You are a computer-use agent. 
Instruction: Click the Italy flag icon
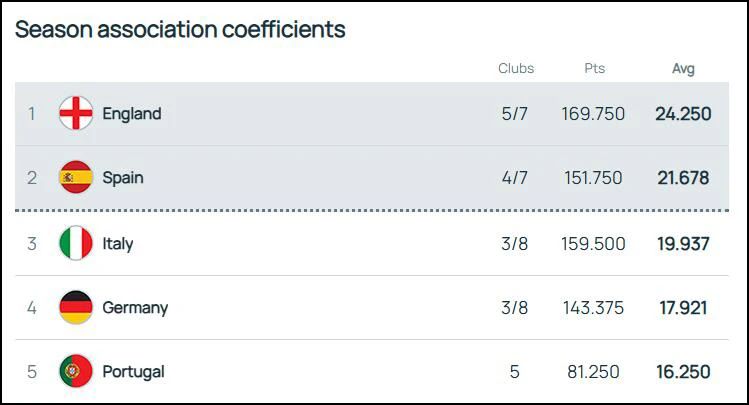pos(76,243)
